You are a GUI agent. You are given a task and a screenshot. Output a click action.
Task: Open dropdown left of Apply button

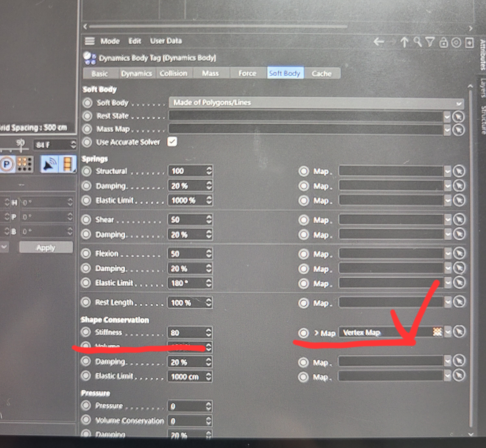[x=4, y=247]
